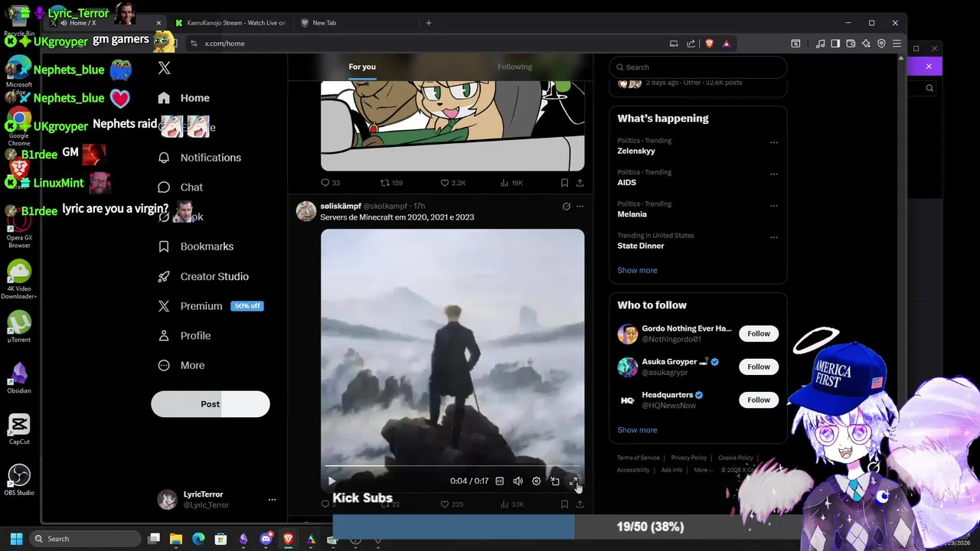Share the soliskämpf video post
This screenshot has width=980, height=551.
pos(580,504)
